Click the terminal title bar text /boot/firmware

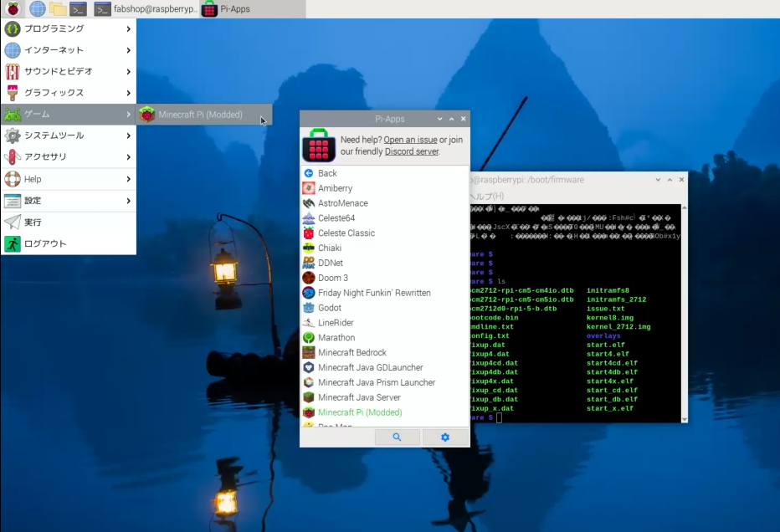556,180
